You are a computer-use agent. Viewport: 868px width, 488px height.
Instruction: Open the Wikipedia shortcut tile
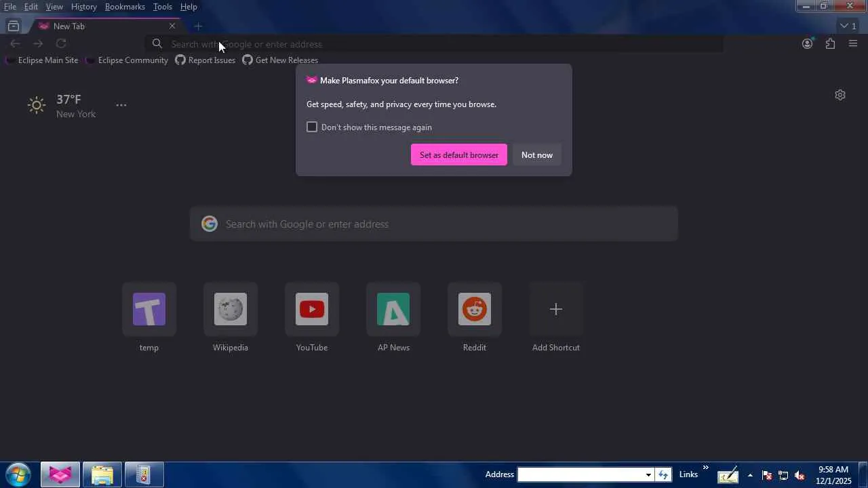click(231, 309)
